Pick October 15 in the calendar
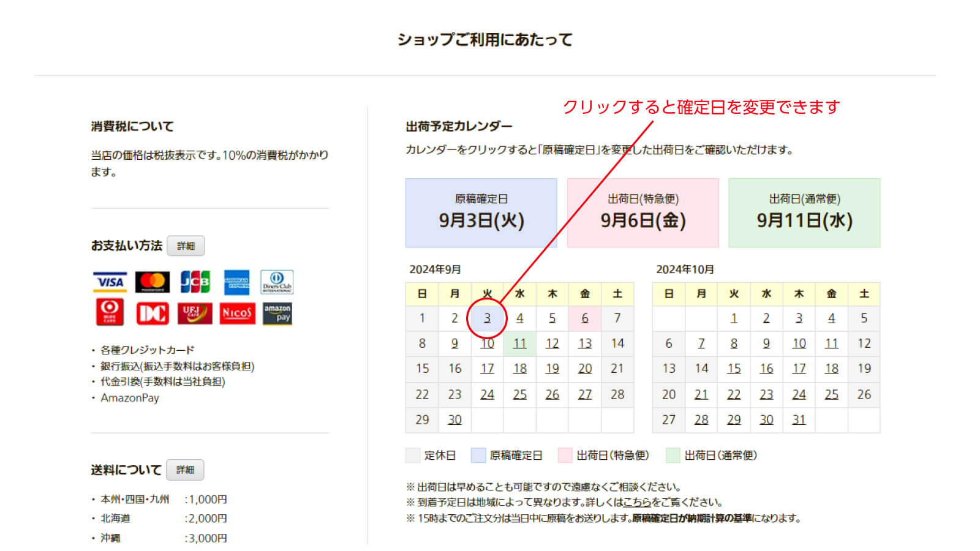The height and width of the screenshot is (551, 980). 734,369
